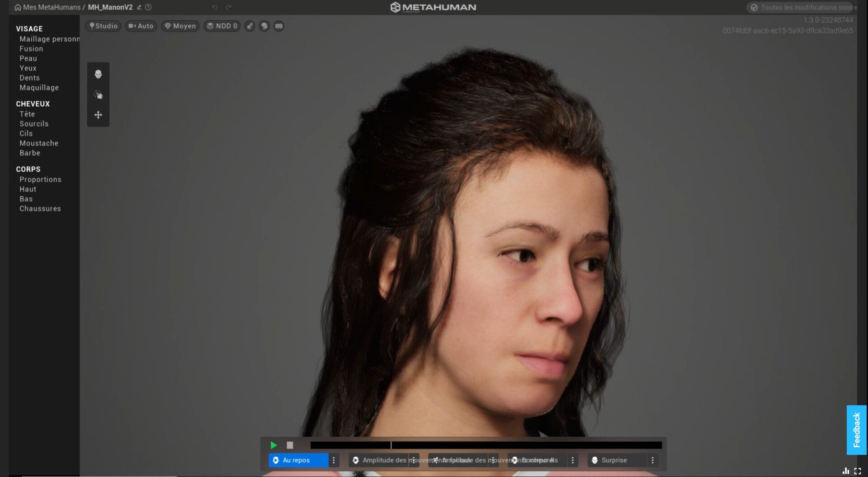Screen dimensions: 868x477
Task: Click the skeleton pose icon next to the keyboard icon
Action: [264, 26]
